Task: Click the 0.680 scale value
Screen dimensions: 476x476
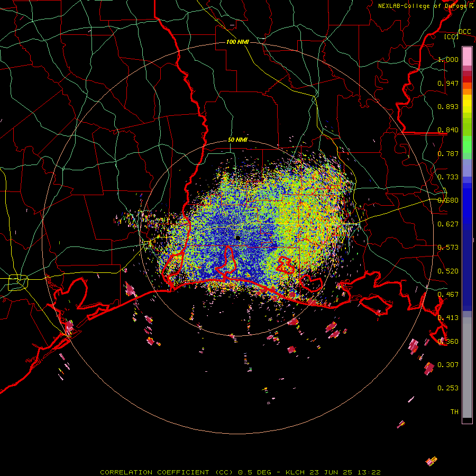Action: point(448,200)
